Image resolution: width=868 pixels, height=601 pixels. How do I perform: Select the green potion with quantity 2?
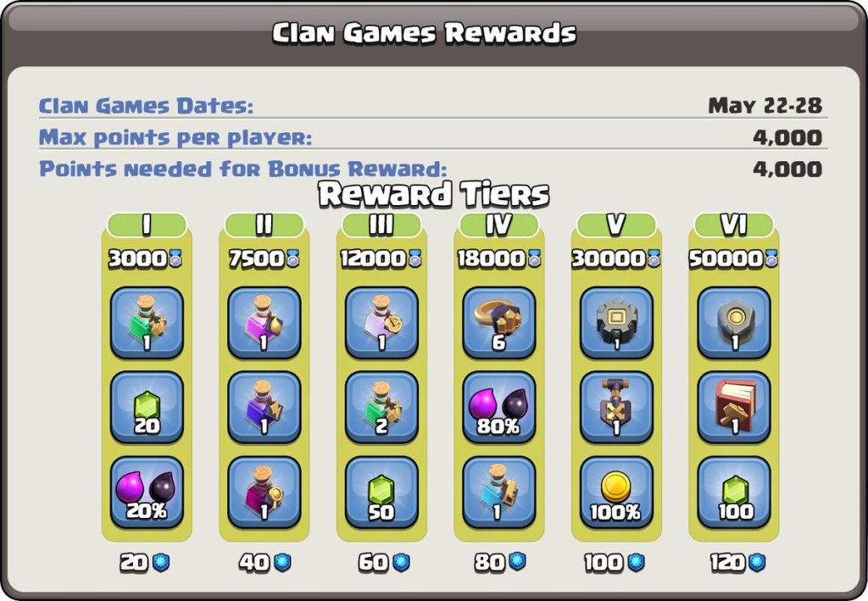[x=381, y=408]
